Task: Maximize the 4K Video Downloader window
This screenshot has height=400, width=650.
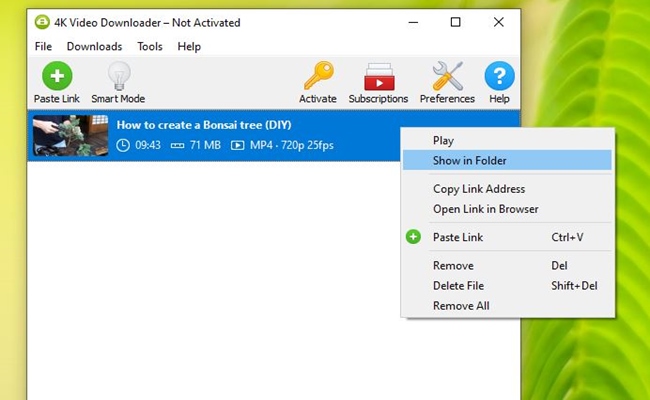Action: click(x=456, y=22)
